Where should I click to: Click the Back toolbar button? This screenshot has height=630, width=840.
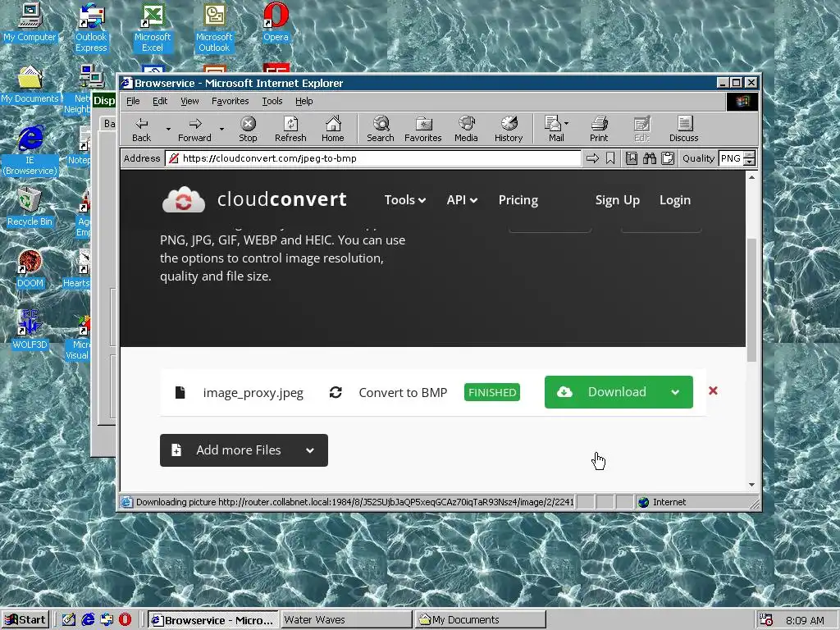click(x=141, y=130)
